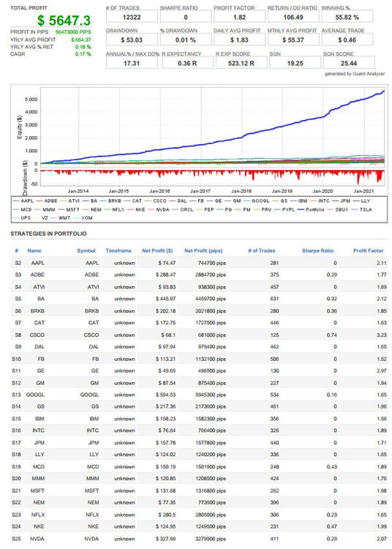Click the red drawdown chart area

coord(213,177)
